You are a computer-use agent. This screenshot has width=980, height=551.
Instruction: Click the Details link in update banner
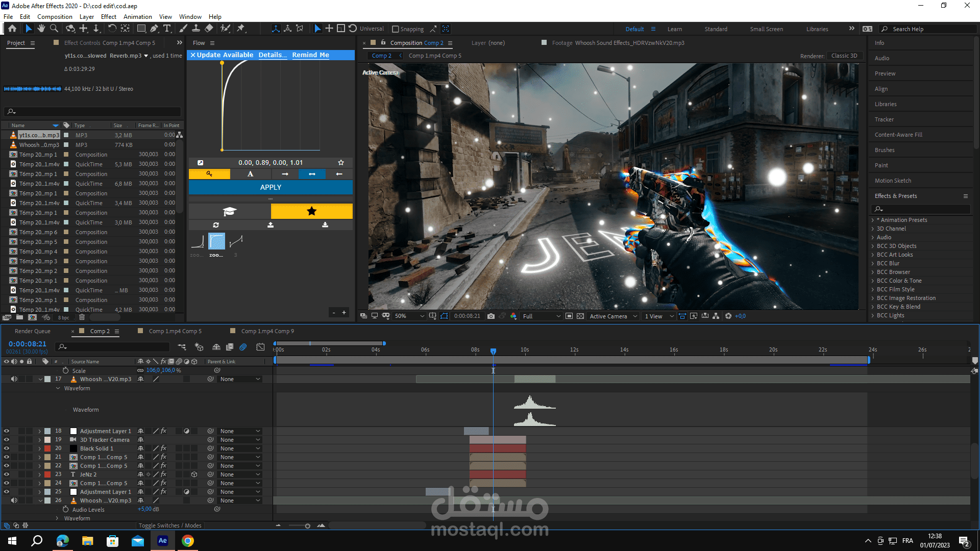[272, 55]
